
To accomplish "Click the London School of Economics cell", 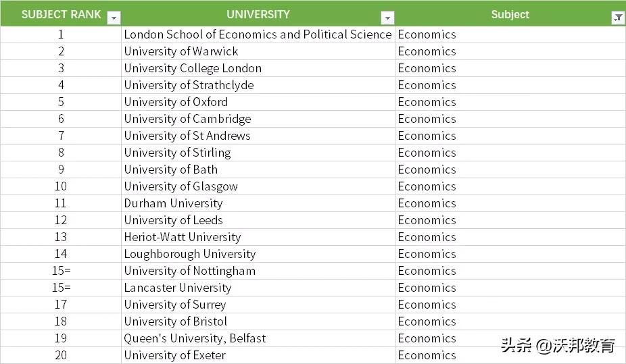I will pyautogui.click(x=258, y=34).
